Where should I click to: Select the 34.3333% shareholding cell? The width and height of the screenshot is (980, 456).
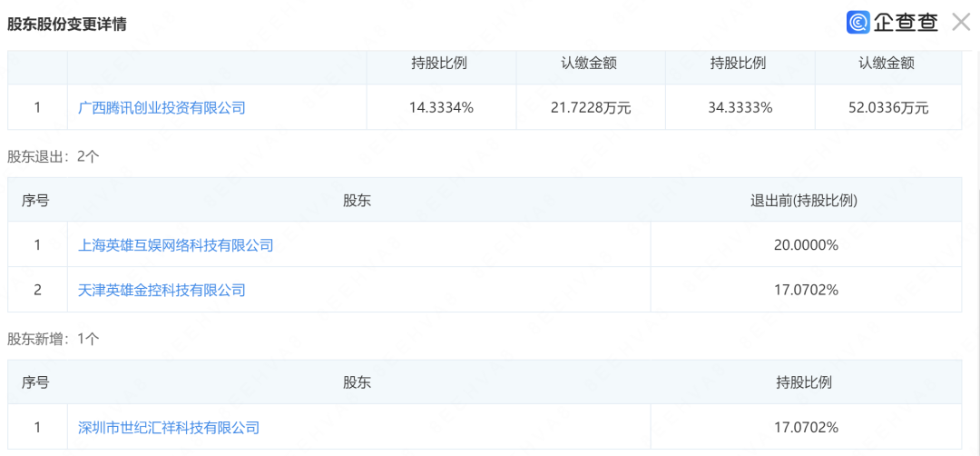point(740,107)
